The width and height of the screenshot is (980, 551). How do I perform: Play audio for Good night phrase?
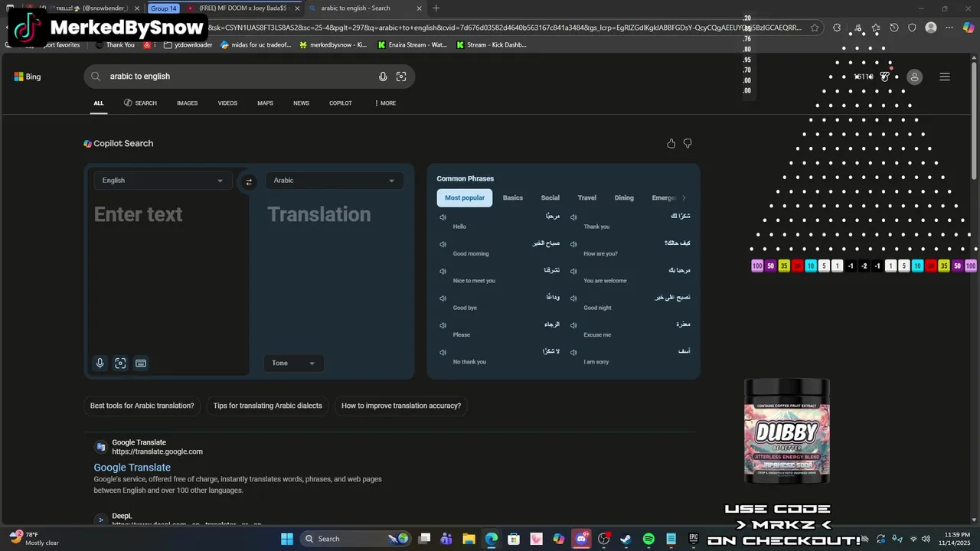click(573, 298)
